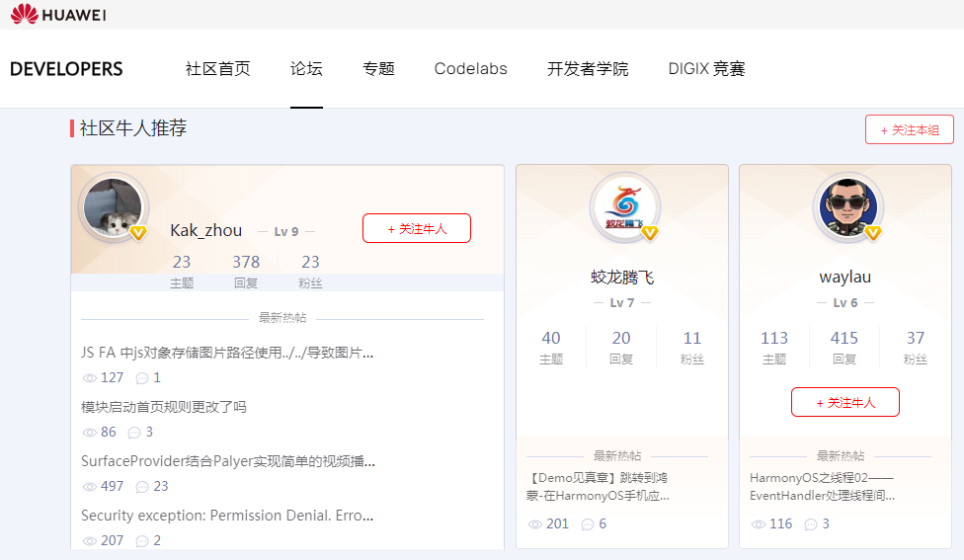
Task: Click comment icon under waylau's post
Action: (x=811, y=524)
